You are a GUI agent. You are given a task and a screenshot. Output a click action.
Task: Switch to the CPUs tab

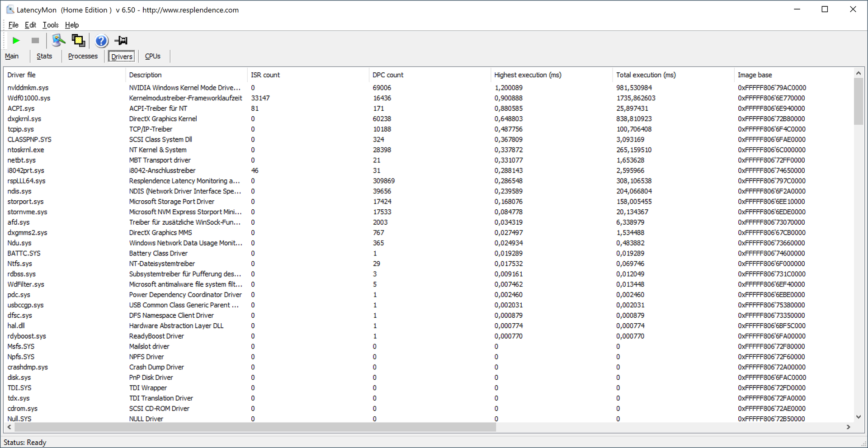point(153,56)
